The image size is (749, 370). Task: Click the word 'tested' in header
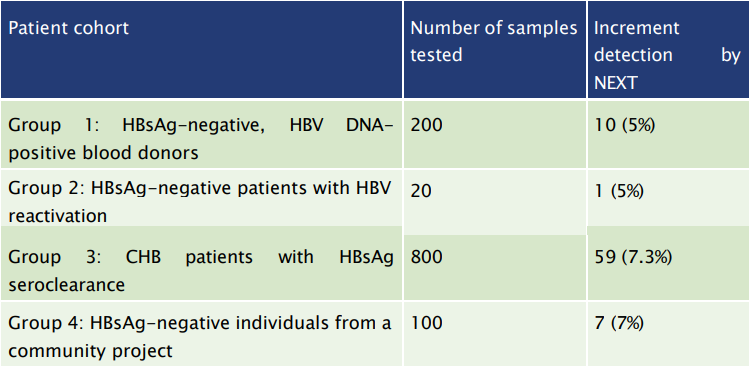tap(436, 55)
